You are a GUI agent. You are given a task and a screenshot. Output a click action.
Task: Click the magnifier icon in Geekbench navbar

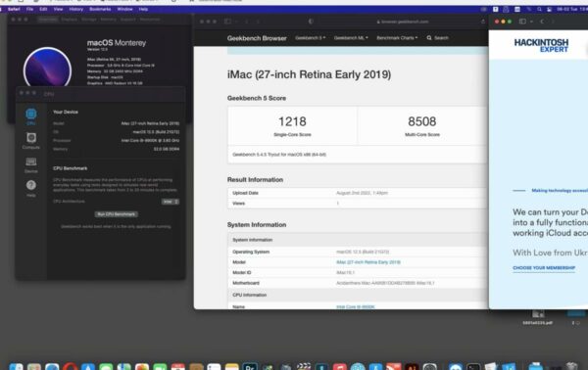[x=429, y=38]
